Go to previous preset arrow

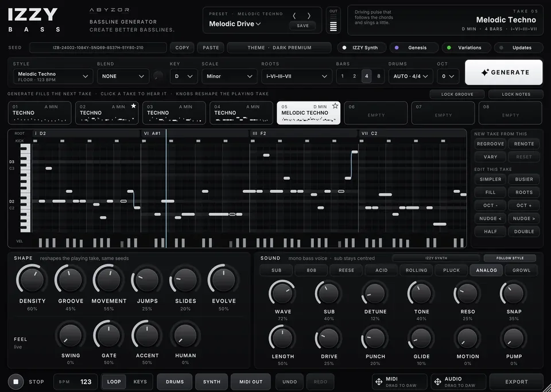point(294,16)
